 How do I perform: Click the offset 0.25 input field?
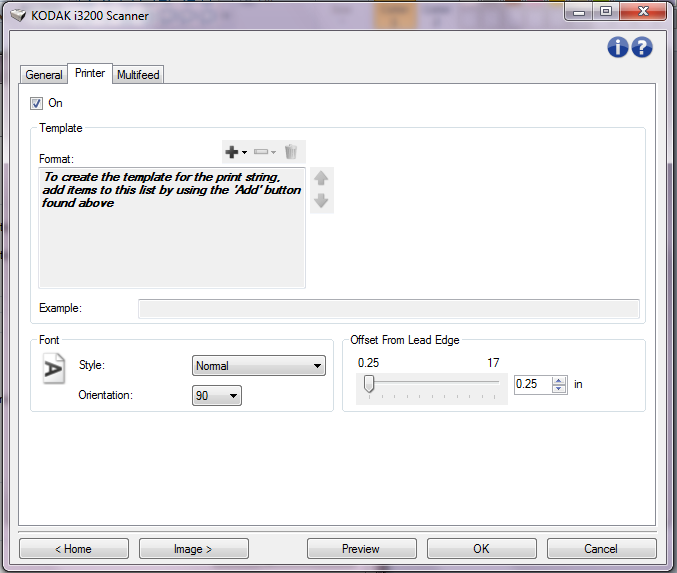[x=533, y=384]
